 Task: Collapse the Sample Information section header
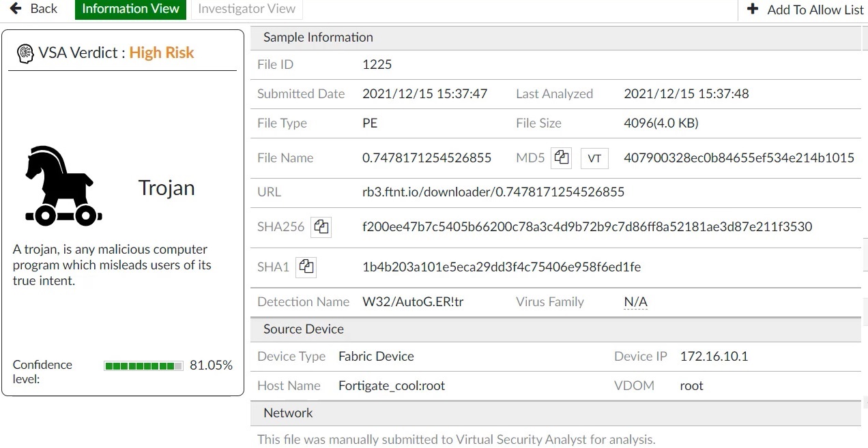click(x=318, y=38)
